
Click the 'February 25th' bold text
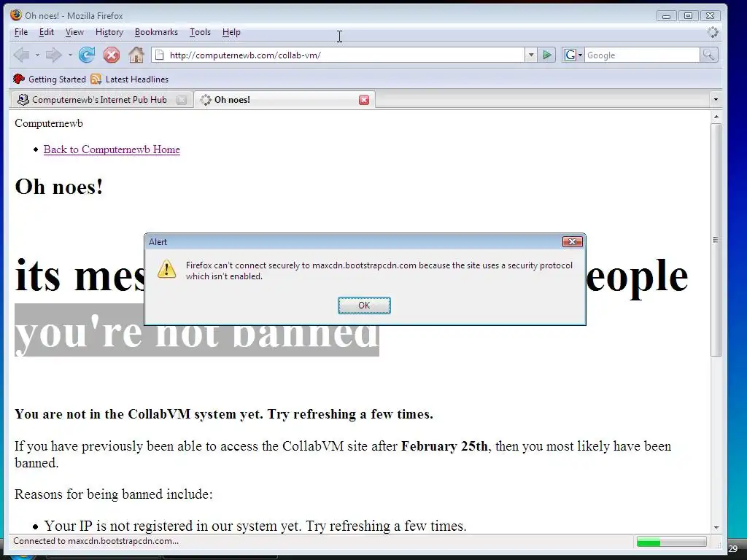[x=444, y=446]
